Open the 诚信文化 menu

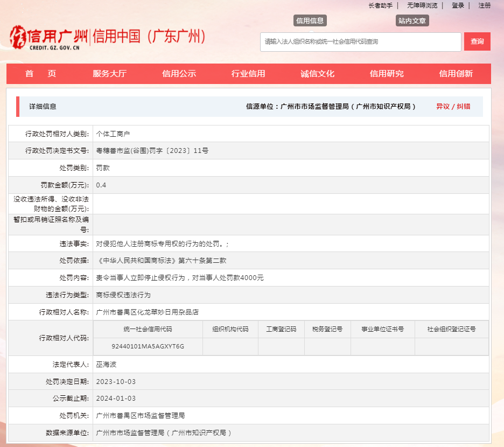click(x=317, y=74)
